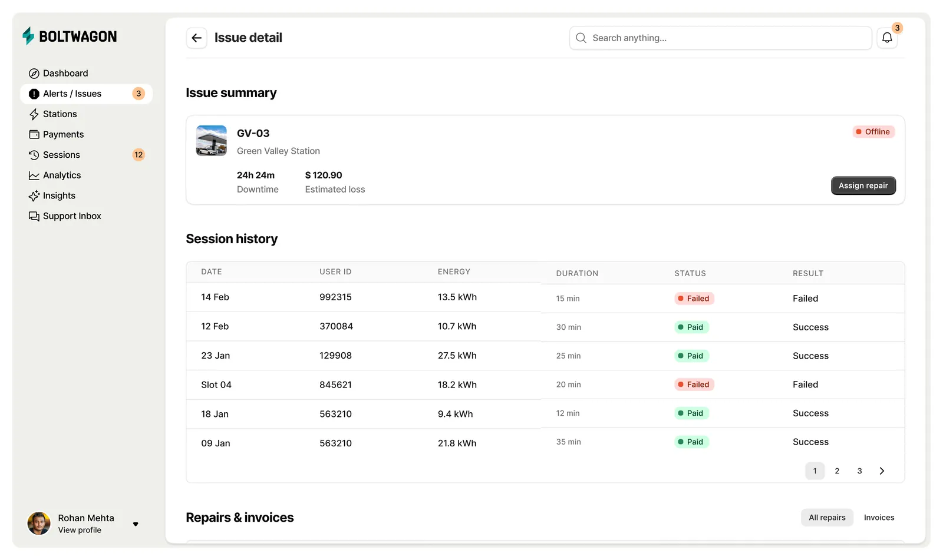
Task: Sort by the DATE column header
Action: tap(212, 272)
